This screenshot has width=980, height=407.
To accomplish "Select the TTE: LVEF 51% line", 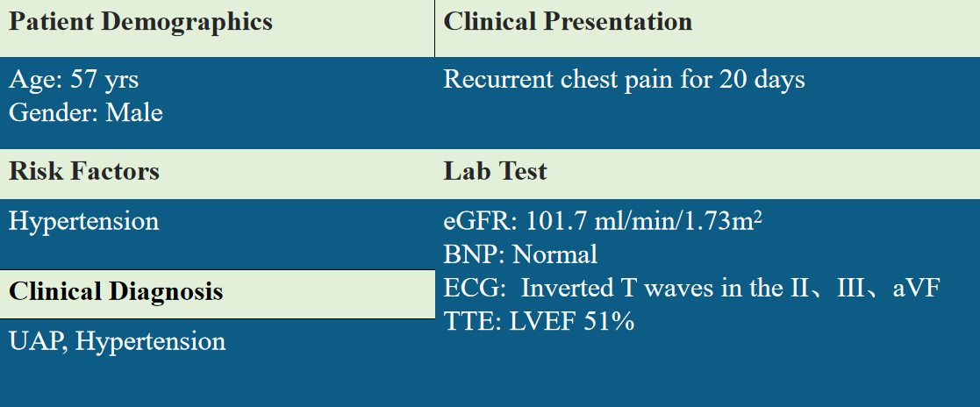I will (x=539, y=321).
